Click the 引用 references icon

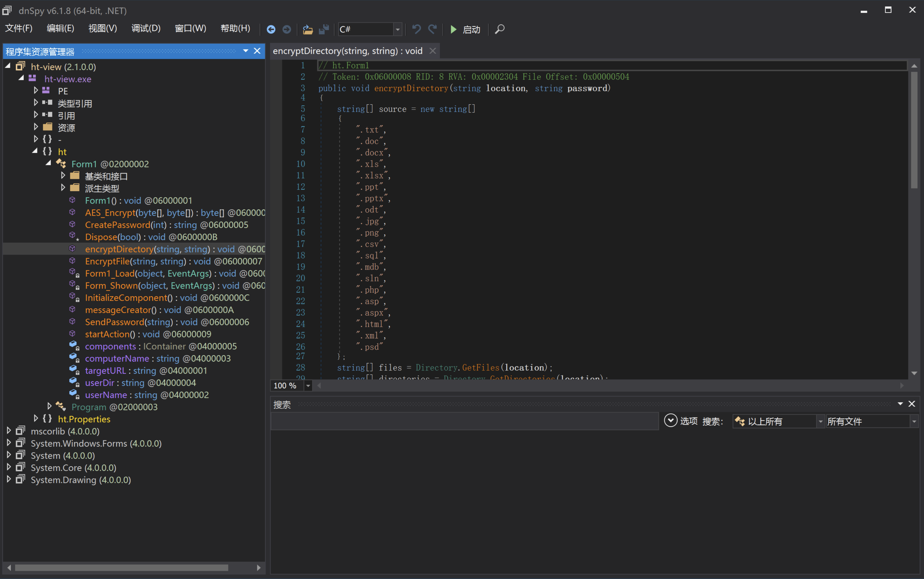(x=47, y=114)
